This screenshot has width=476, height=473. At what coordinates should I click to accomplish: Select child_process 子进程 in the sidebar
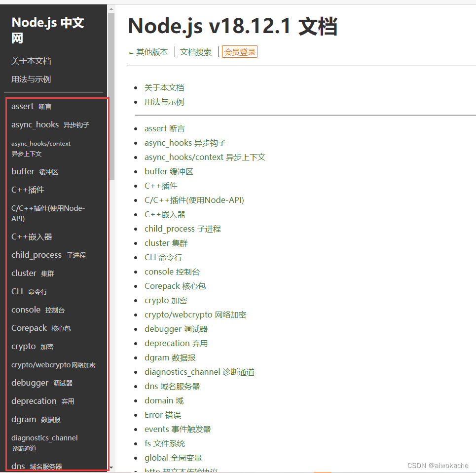click(48, 255)
